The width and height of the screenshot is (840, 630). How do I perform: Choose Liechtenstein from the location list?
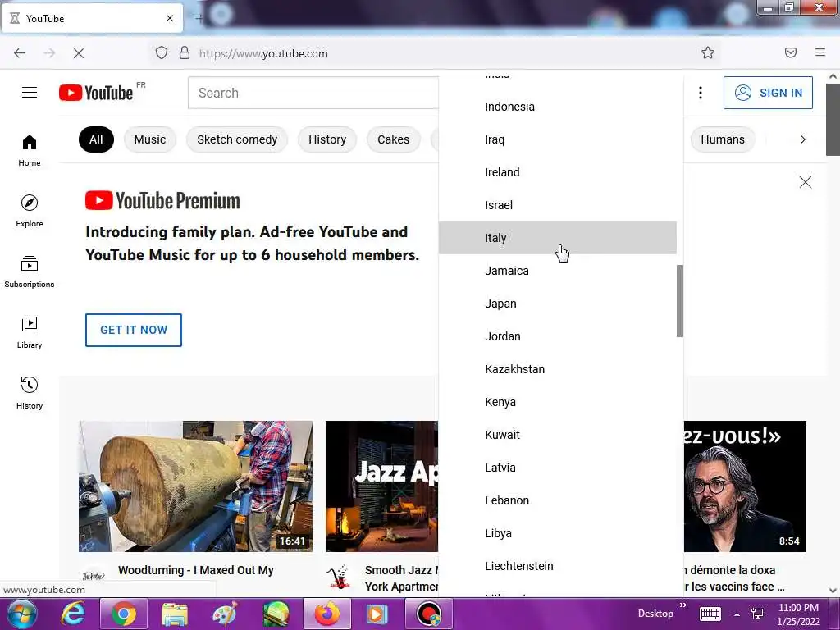[557, 566]
